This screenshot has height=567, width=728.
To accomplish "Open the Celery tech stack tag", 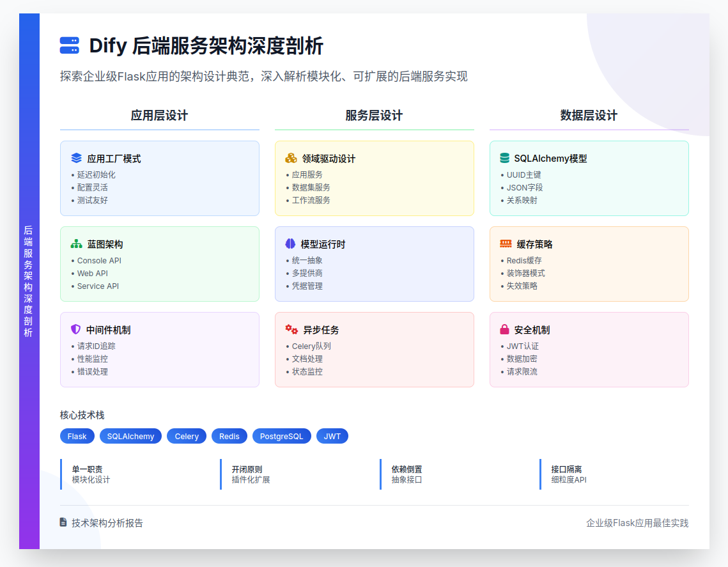I will (x=186, y=436).
